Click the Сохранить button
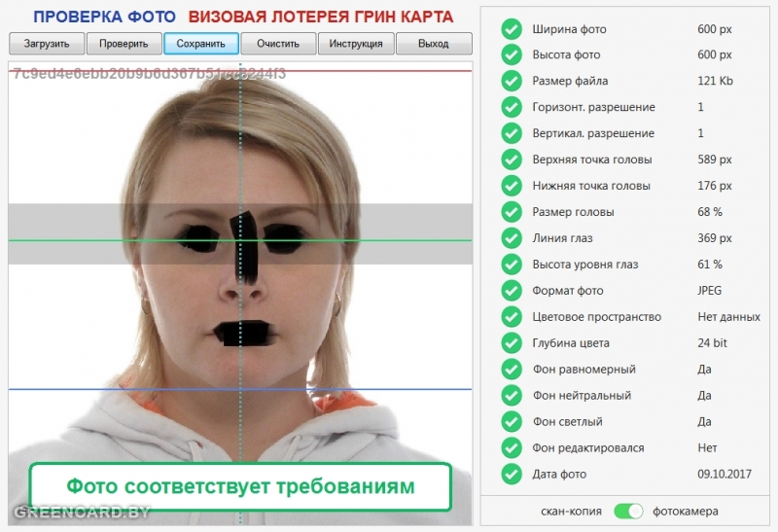 201,44
